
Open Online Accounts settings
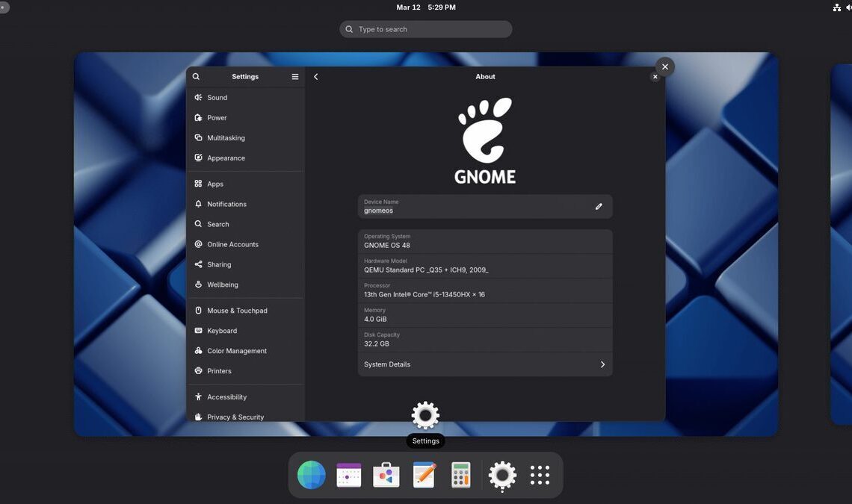(245, 244)
